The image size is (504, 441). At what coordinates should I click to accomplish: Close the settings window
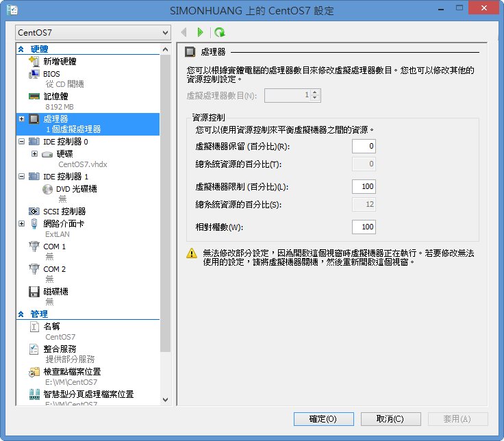pyautogui.click(x=483, y=8)
